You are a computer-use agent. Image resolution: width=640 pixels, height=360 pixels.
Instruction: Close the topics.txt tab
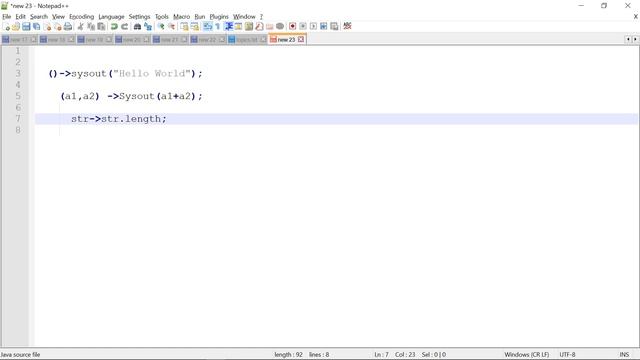(x=263, y=40)
